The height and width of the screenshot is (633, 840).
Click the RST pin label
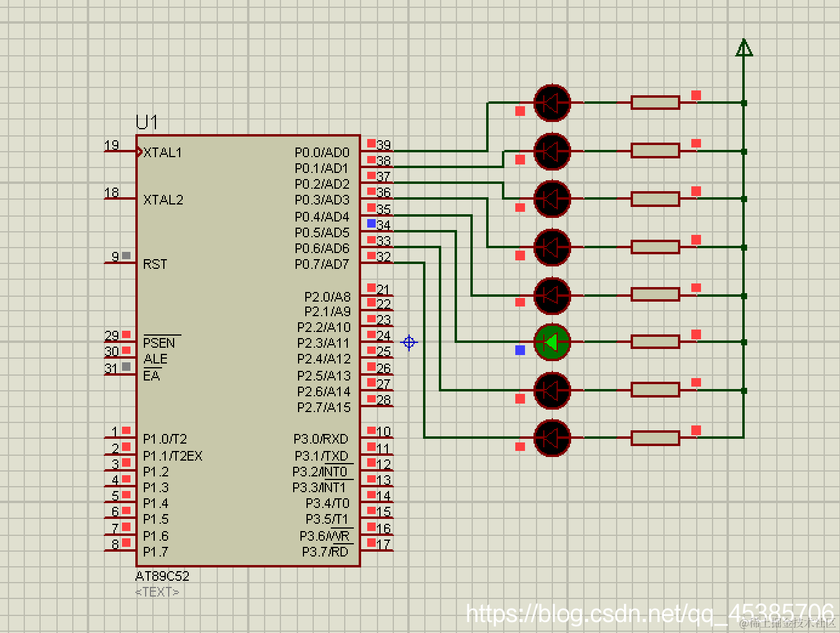pos(155,264)
